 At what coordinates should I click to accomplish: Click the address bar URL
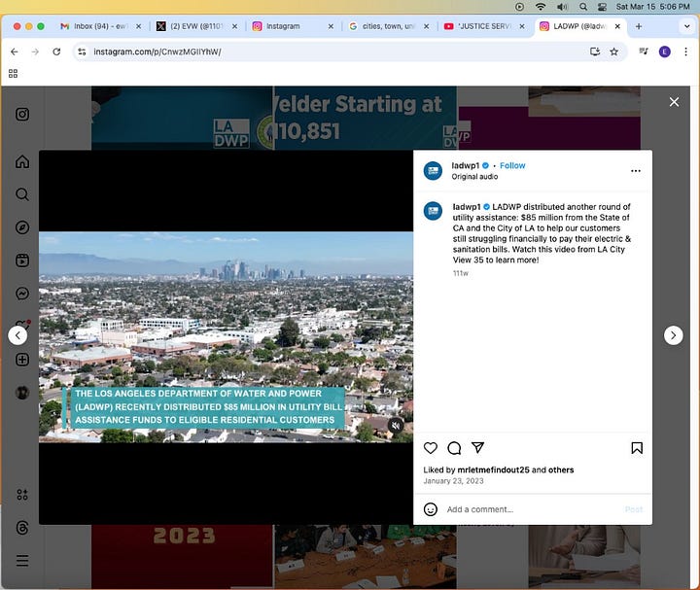(x=157, y=52)
